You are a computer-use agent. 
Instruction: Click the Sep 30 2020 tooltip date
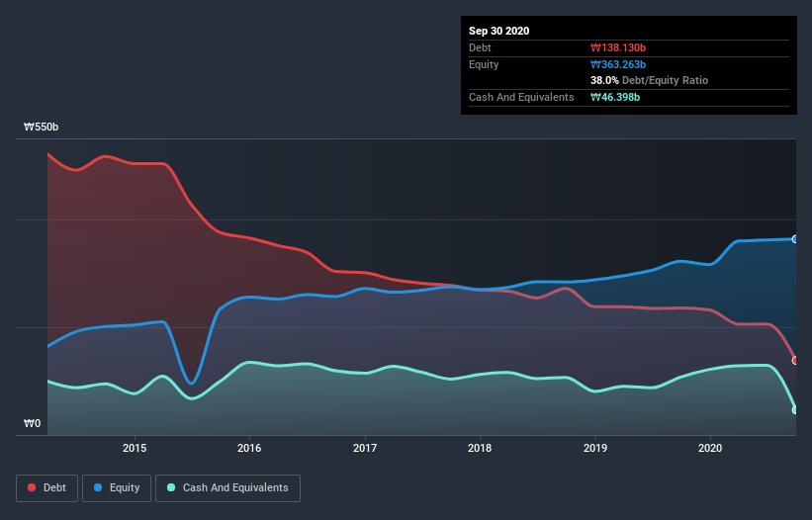498,31
